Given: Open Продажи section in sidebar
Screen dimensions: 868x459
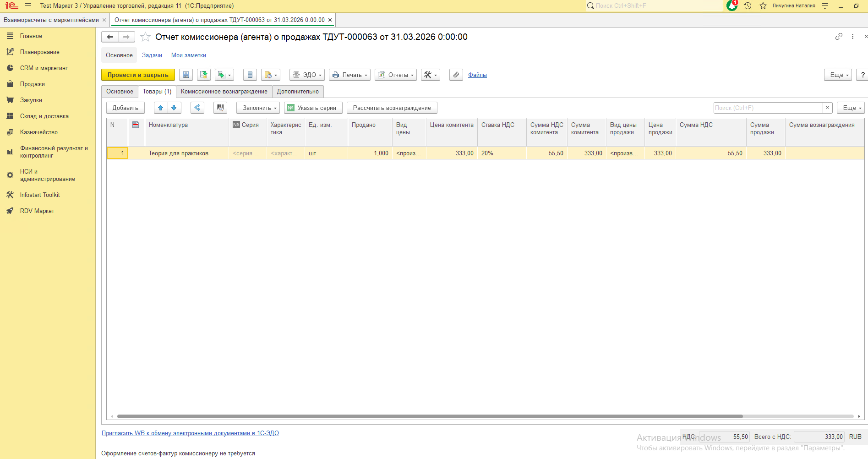Looking at the screenshot, I should [32, 84].
